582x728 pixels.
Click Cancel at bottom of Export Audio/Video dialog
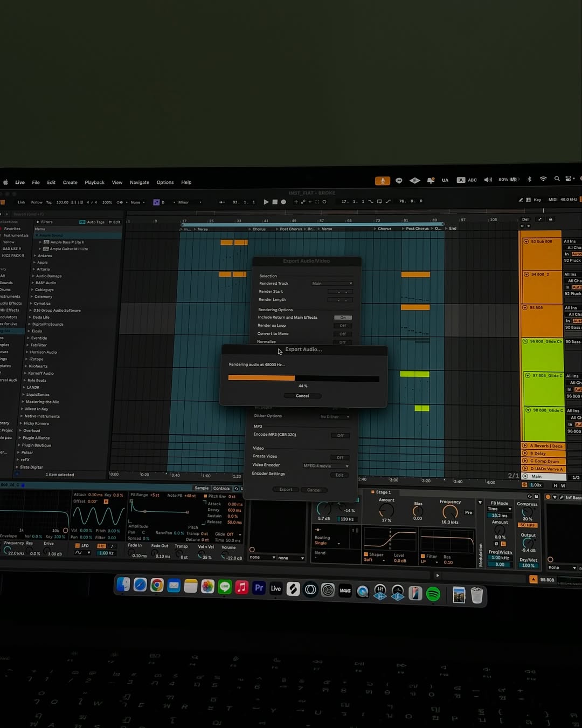click(x=314, y=490)
